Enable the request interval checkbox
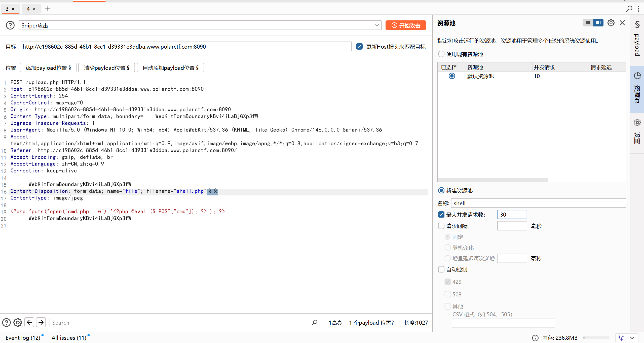The image size is (644, 343). point(441,226)
